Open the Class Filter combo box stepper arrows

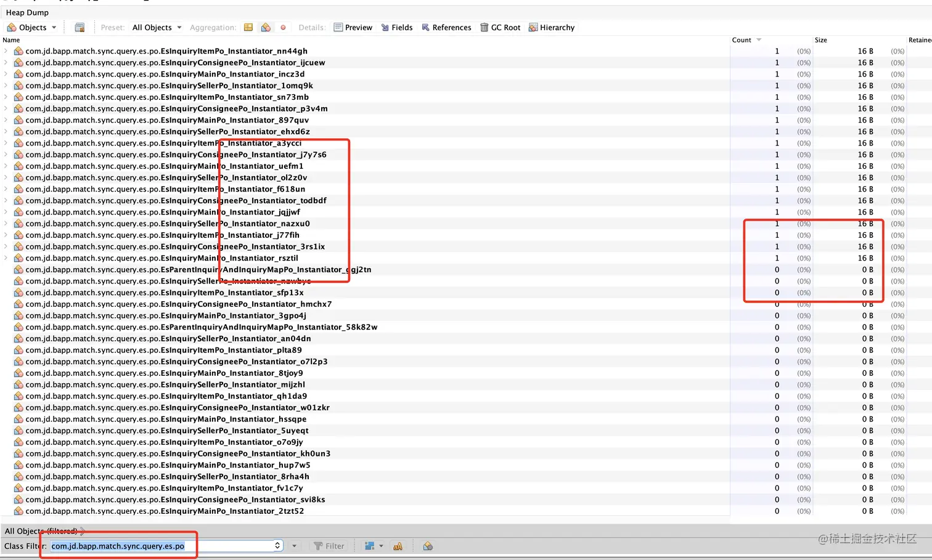click(277, 546)
